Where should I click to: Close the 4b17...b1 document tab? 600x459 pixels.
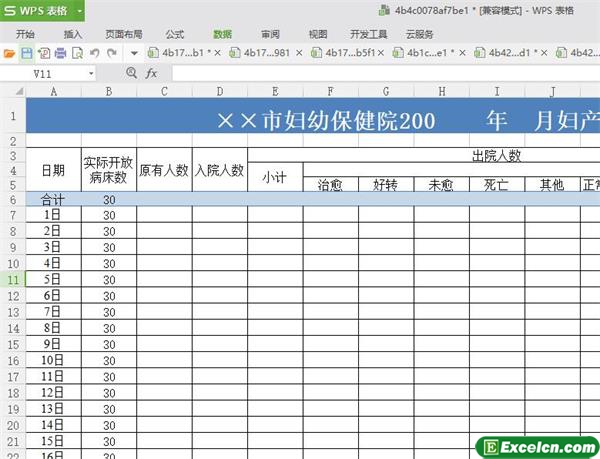217,53
